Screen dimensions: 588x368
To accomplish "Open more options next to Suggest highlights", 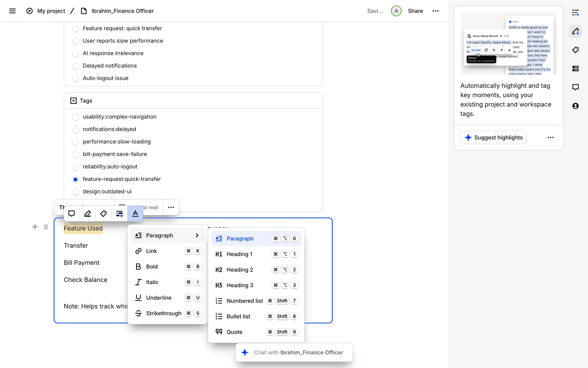I will click(550, 138).
